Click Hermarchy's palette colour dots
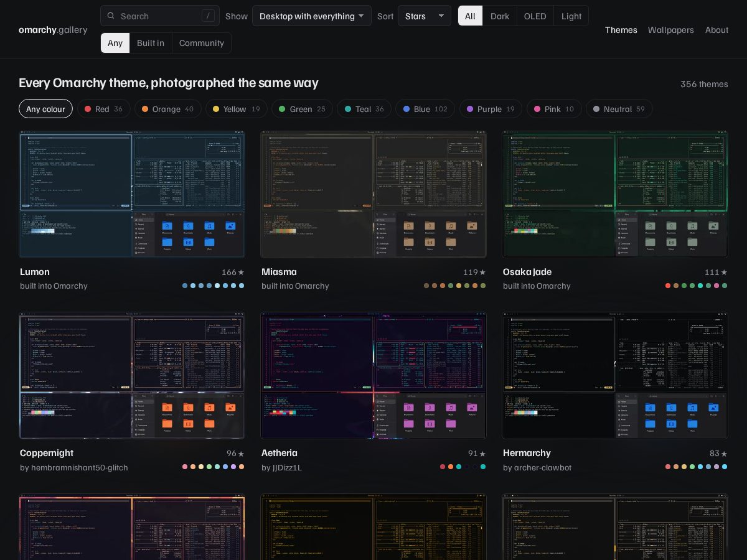Image resolution: width=747 pixels, height=560 pixels. pyautogui.click(x=696, y=467)
